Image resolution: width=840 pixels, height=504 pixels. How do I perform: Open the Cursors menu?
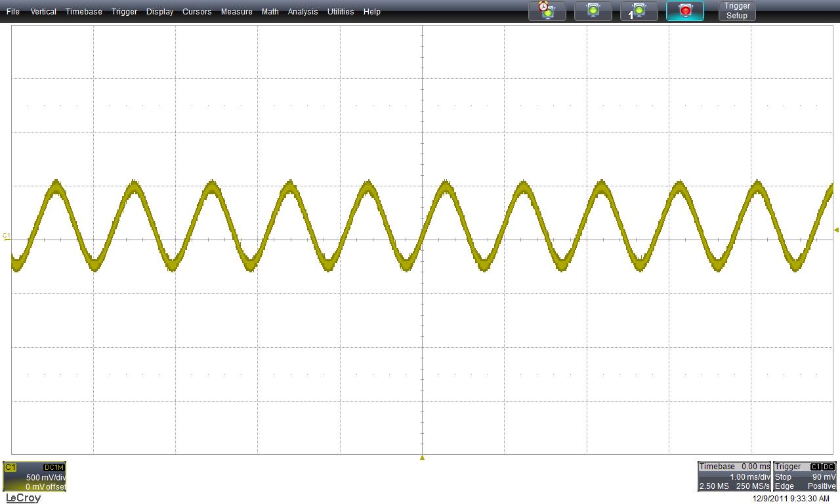197,12
